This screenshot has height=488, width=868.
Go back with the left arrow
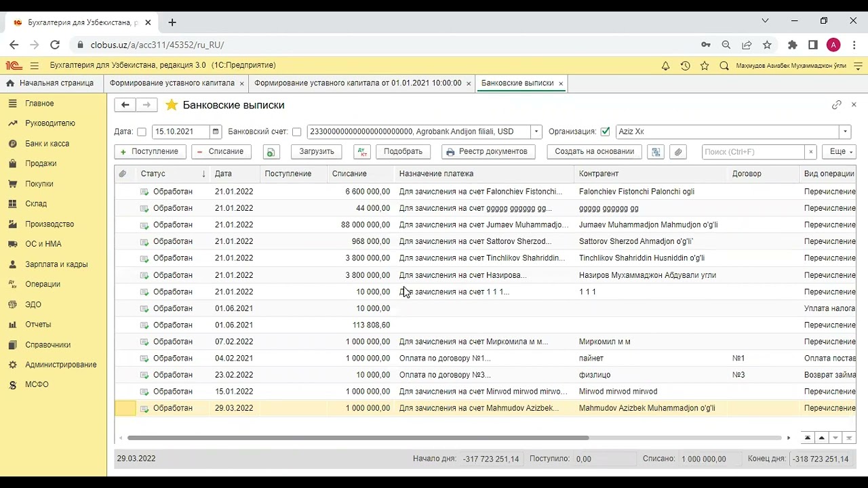click(125, 105)
